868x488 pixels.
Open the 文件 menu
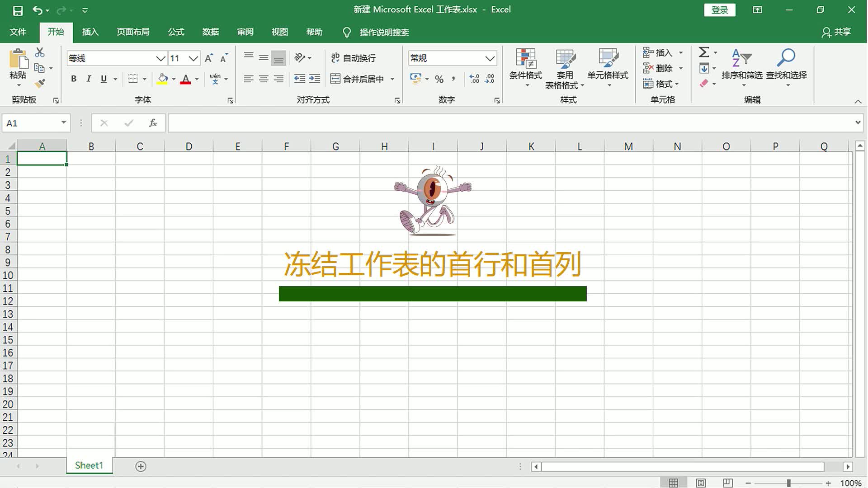click(18, 32)
